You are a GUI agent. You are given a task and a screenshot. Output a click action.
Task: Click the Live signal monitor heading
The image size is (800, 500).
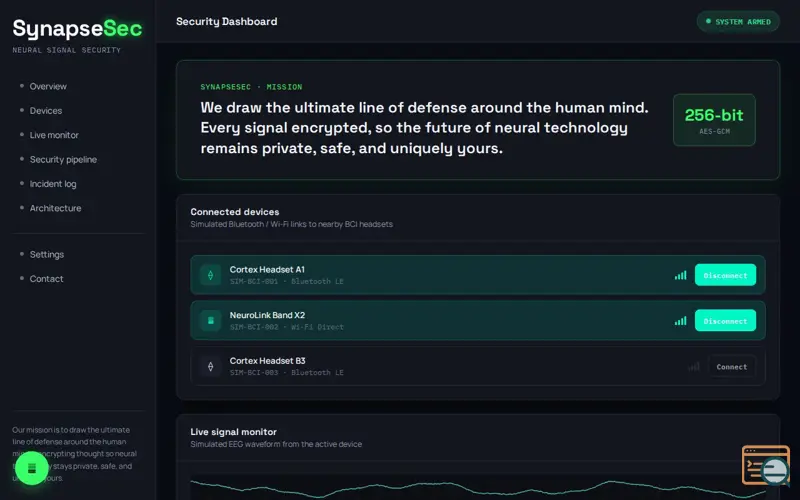click(234, 432)
